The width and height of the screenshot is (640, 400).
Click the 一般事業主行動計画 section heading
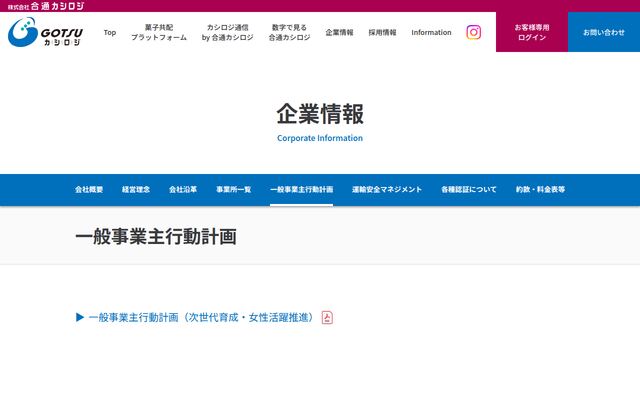tap(156, 237)
